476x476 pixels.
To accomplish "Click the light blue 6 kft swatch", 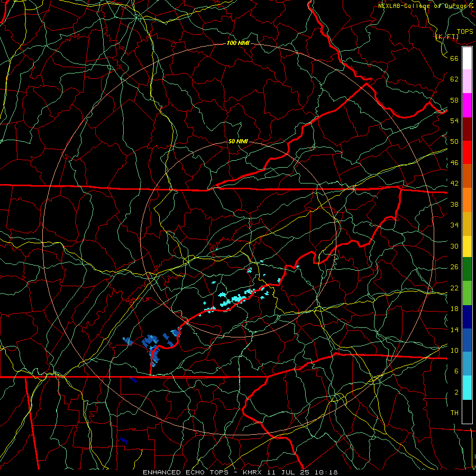I will 467,364.
